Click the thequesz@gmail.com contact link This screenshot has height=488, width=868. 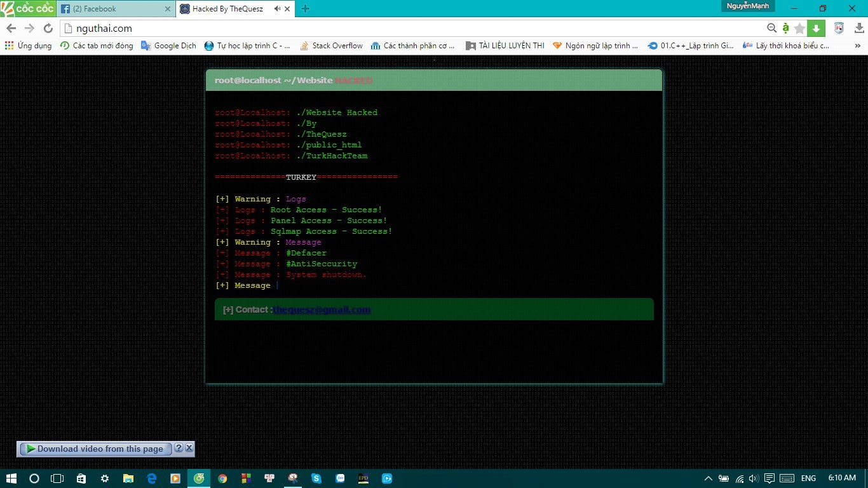(322, 309)
